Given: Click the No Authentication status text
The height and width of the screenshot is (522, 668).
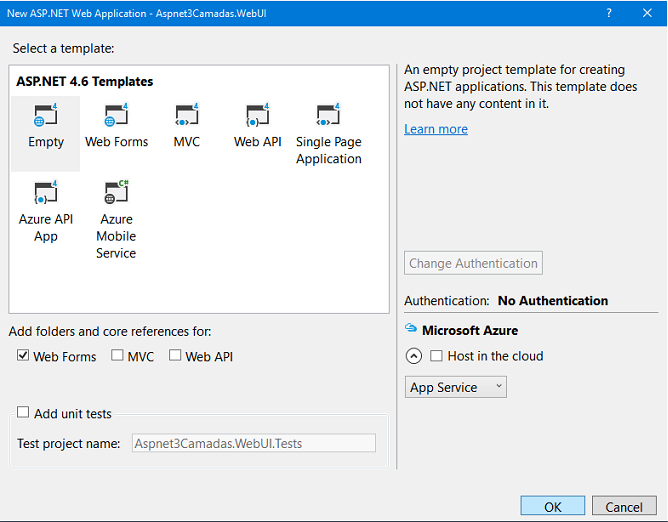Looking at the screenshot, I should 553,301.
